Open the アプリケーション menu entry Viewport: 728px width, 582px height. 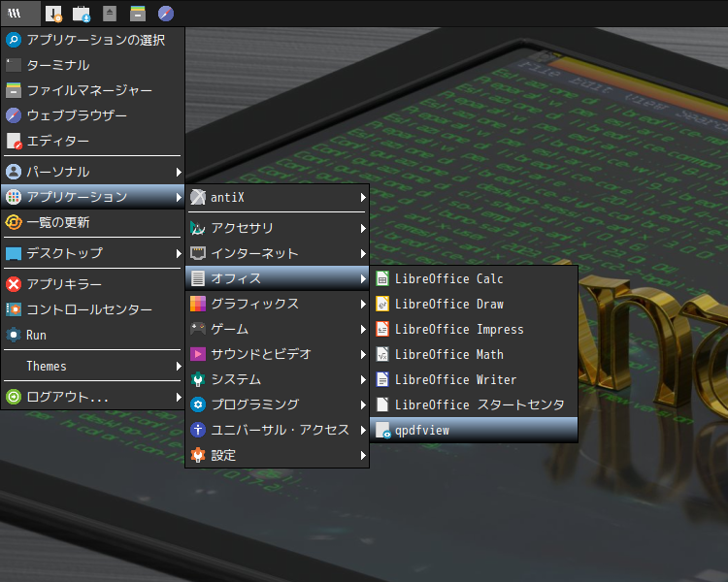click(x=93, y=197)
